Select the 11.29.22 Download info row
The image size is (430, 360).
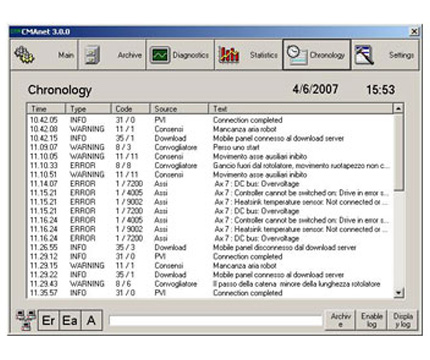(x=210, y=275)
